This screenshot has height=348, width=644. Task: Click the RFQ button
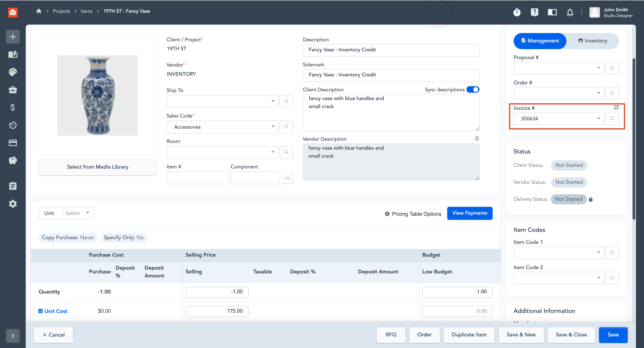tap(391, 335)
